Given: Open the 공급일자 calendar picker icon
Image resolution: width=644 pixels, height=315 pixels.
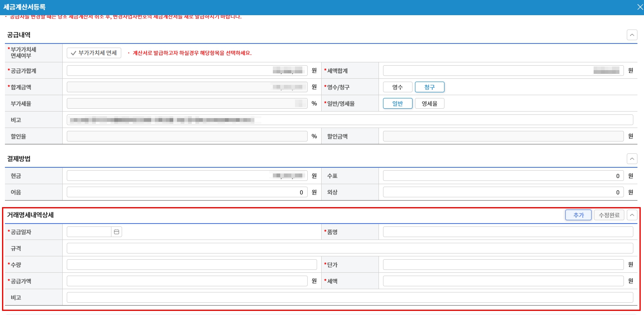Looking at the screenshot, I should pyautogui.click(x=116, y=232).
